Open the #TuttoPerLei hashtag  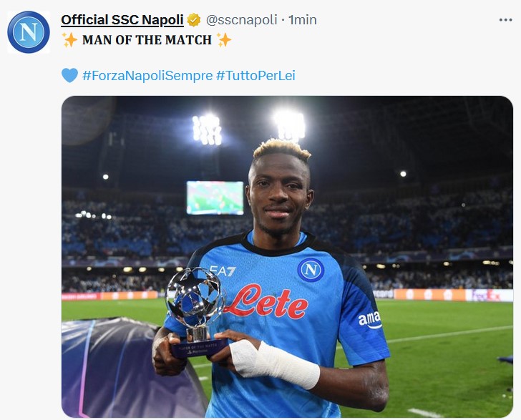click(255, 75)
